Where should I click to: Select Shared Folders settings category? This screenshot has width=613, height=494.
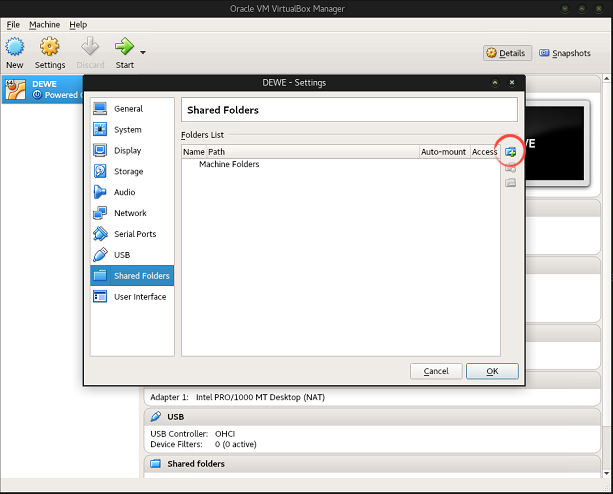[132, 276]
